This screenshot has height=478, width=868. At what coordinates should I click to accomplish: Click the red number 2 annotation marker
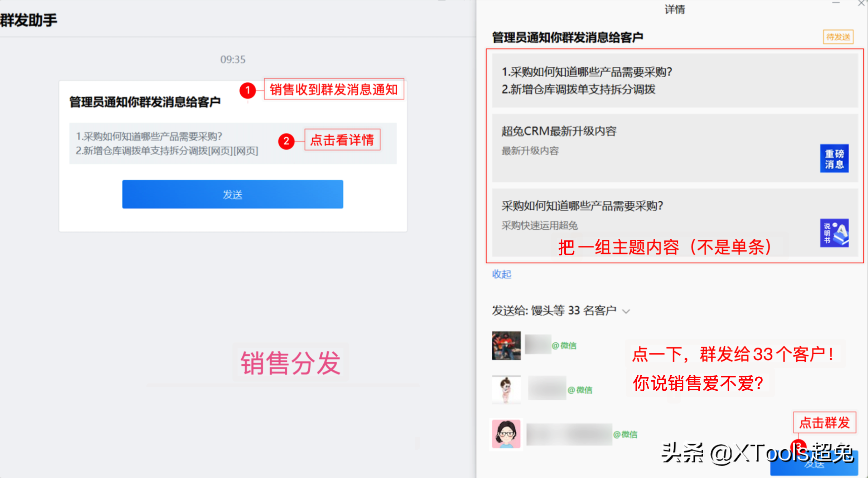(286, 141)
